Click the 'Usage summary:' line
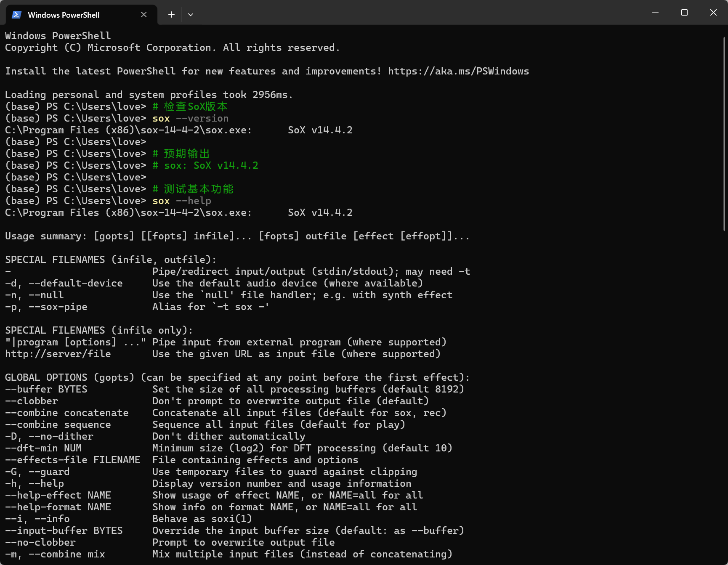Viewport: 728px width, 565px height. coord(237,236)
